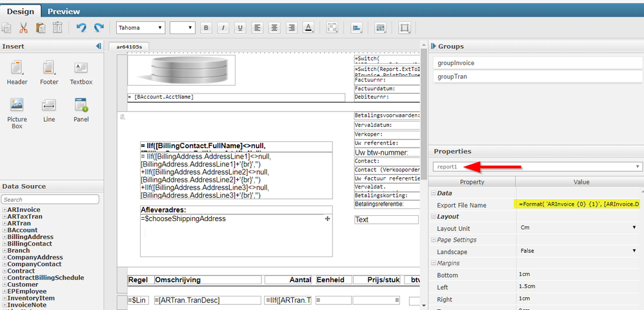Select the CompanyAddress data source item
644x310 pixels.
[x=35, y=258]
